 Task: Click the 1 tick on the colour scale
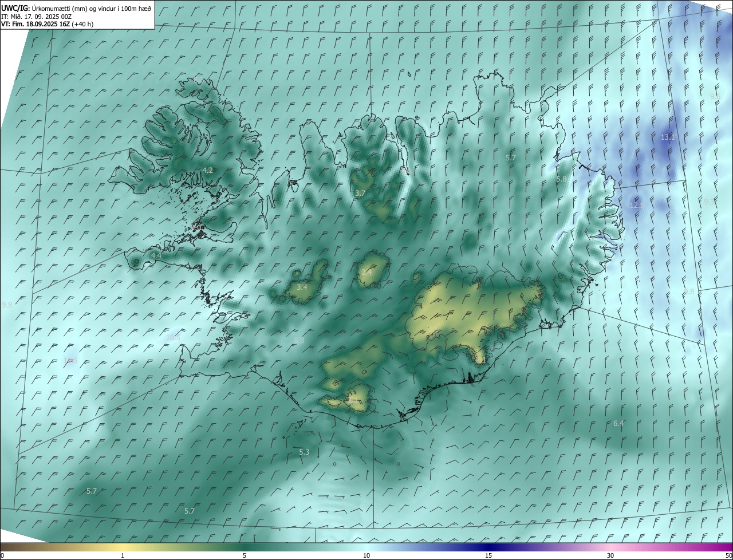(x=123, y=556)
